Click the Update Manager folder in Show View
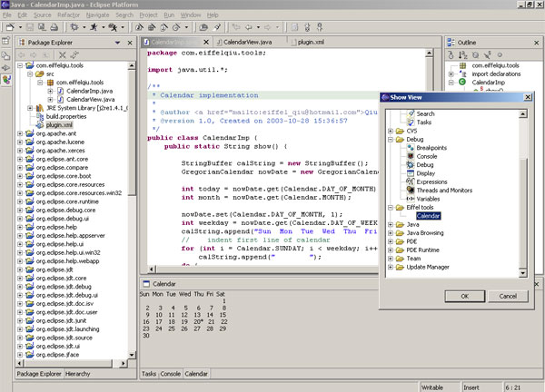This screenshot has width=545, height=392. click(428, 267)
